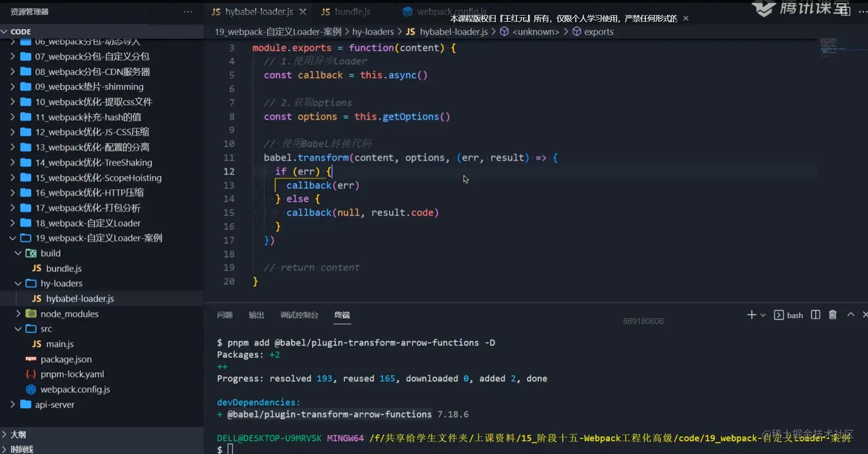The height and width of the screenshot is (454, 868).
Task: Click the npm icon beside package.json
Action: [31, 359]
